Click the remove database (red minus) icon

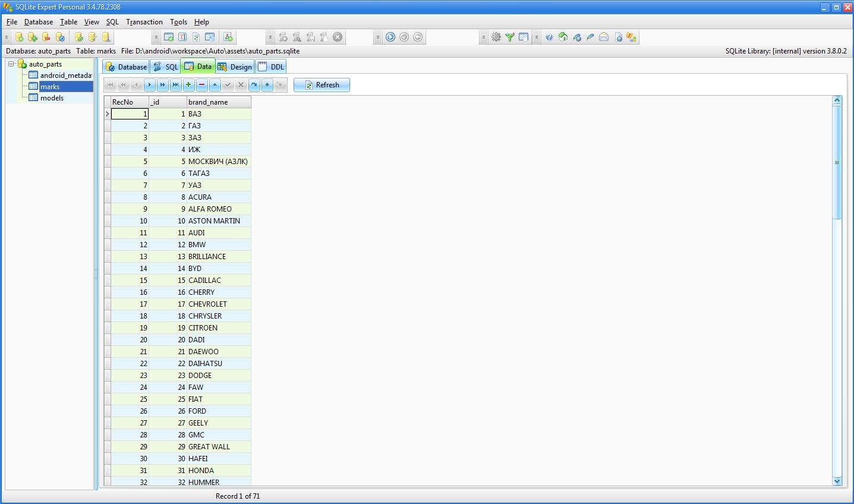click(46, 37)
